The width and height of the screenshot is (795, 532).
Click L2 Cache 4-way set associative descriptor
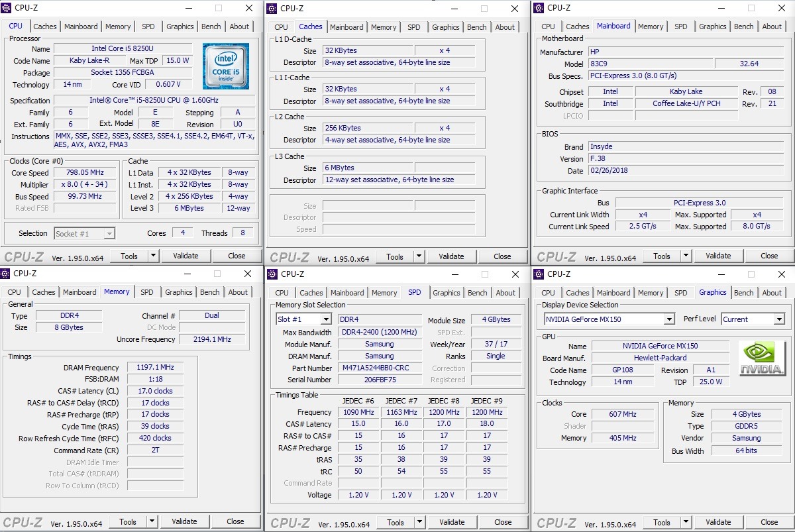point(399,140)
